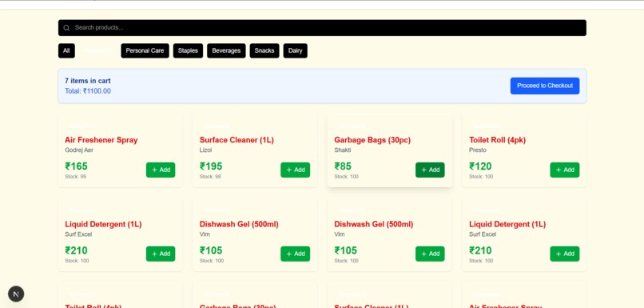The width and height of the screenshot is (644, 308).
Task: Click the ₹195 price
Action: 211,166
